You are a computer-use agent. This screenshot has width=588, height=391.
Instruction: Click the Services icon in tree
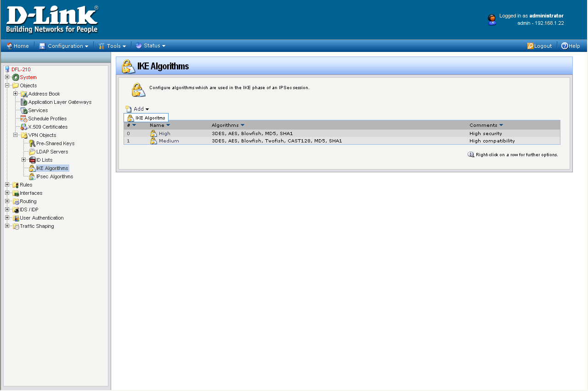point(24,110)
